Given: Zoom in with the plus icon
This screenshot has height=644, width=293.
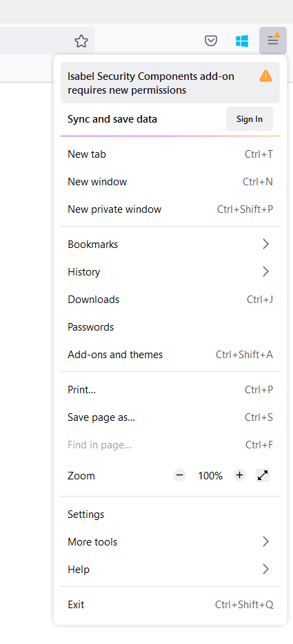Looking at the screenshot, I should click(239, 476).
